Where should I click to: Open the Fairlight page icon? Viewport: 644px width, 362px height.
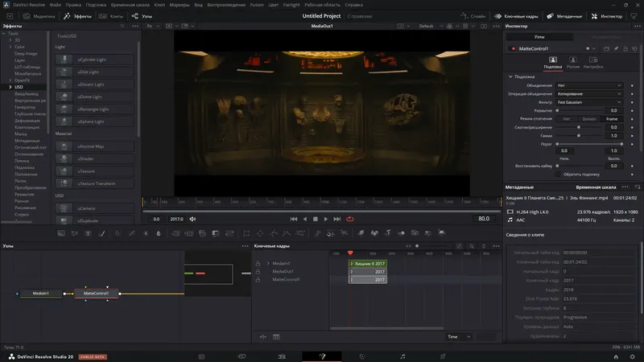pyautogui.click(x=402, y=356)
